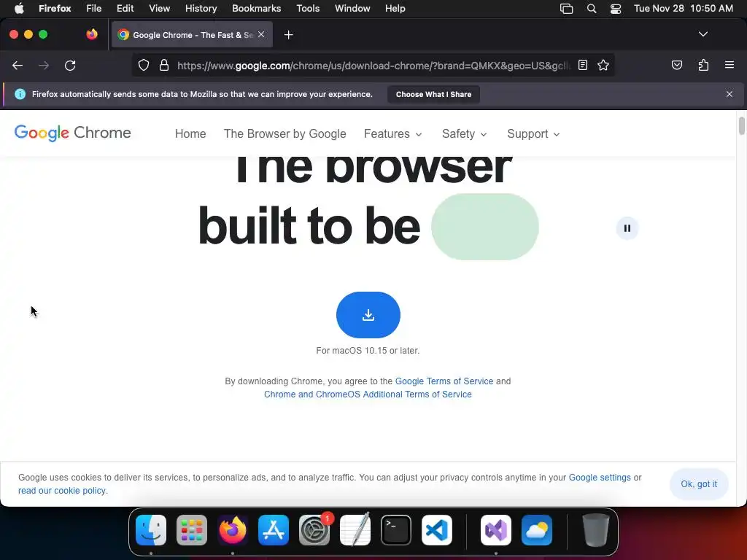Open the Firefox hamburger menu
The image size is (747, 560).
pyautogui.click(x=729, y=65)
